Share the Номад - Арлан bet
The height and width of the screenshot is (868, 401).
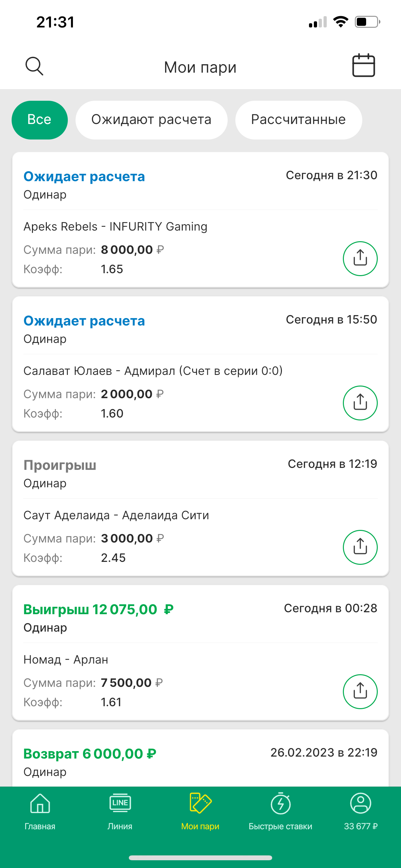pos(360,691)
